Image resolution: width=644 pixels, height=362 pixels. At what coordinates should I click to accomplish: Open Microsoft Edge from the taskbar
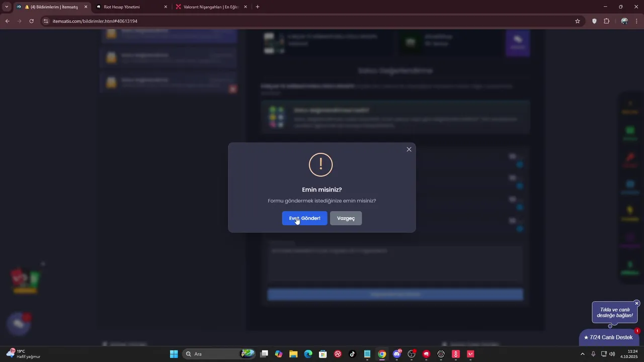tap(308, 354)
